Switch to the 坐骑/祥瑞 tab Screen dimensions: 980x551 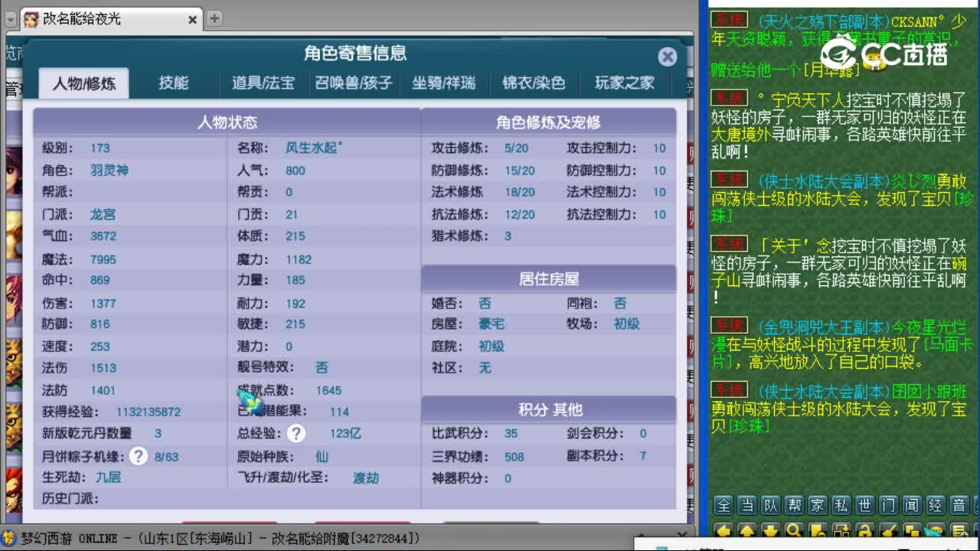click(x=444, y=83)
